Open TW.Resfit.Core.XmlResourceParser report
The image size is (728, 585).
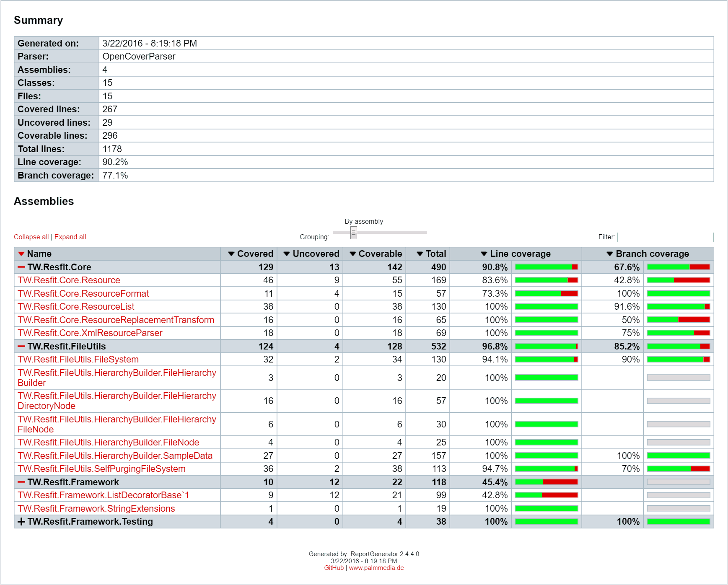click(90, 333)
